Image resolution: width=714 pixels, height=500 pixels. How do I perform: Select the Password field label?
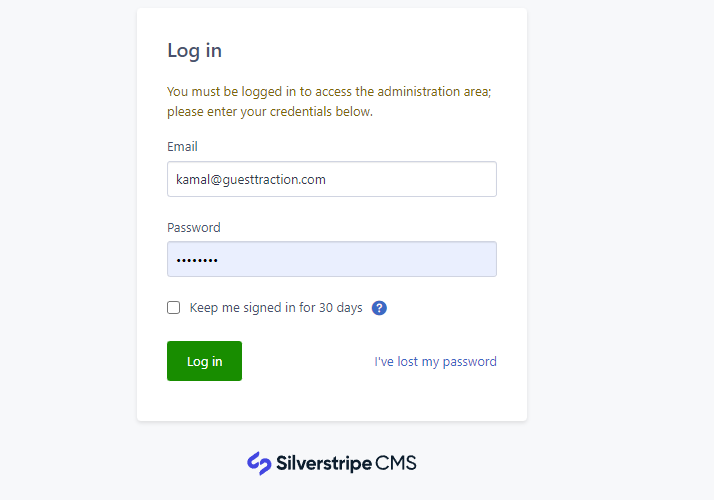pyautogui.click(x=194, y=228)
